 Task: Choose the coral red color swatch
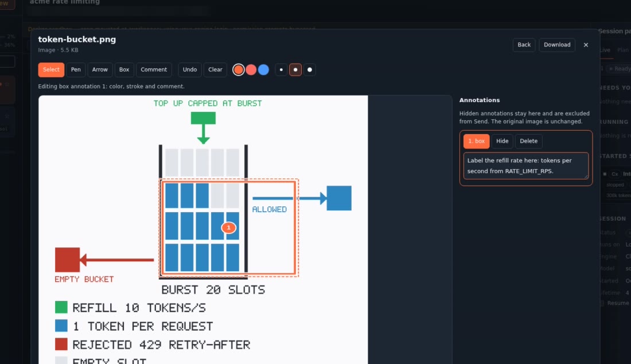point(251,69)
